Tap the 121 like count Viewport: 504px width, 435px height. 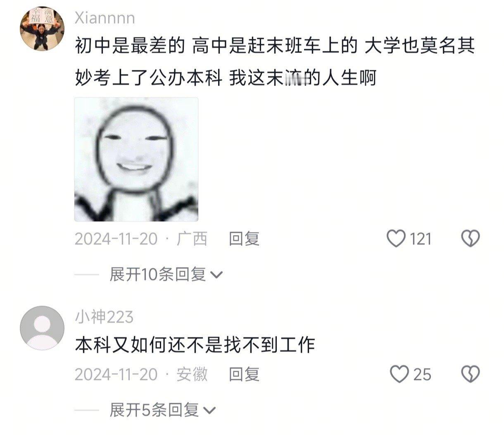pyautogui.click(x=421, y=239)
